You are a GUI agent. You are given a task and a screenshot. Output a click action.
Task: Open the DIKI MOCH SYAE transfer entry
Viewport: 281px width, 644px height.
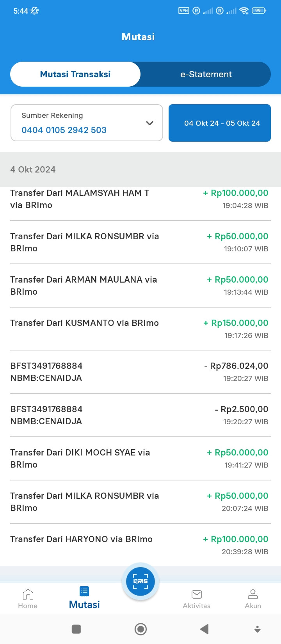tap(140, 459)
